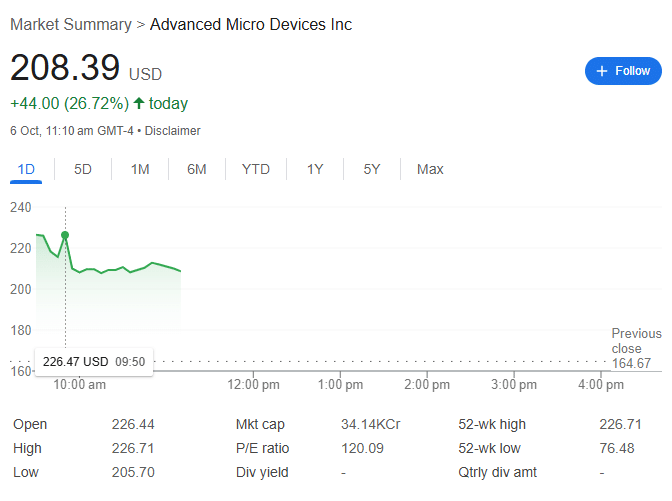Select the 1D time range tab
Viewport: 672px width, 501px height.
coord(26,170)
